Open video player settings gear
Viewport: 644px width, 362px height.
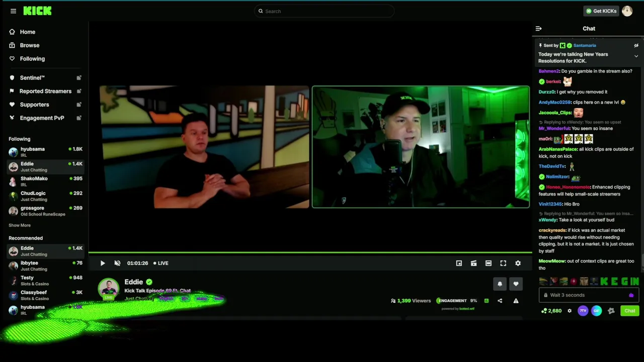[x=518, y=263]
